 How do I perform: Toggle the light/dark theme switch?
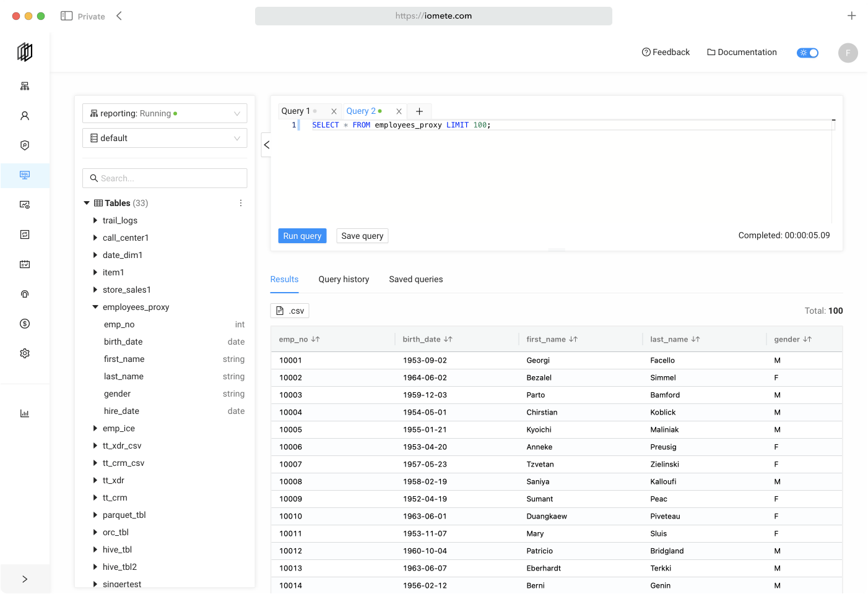point(807,53)
